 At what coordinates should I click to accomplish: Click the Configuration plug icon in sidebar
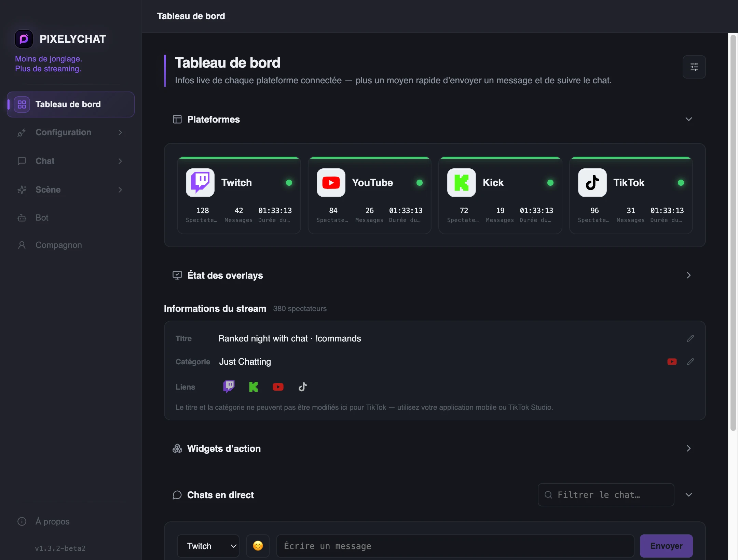click(22, 132)
